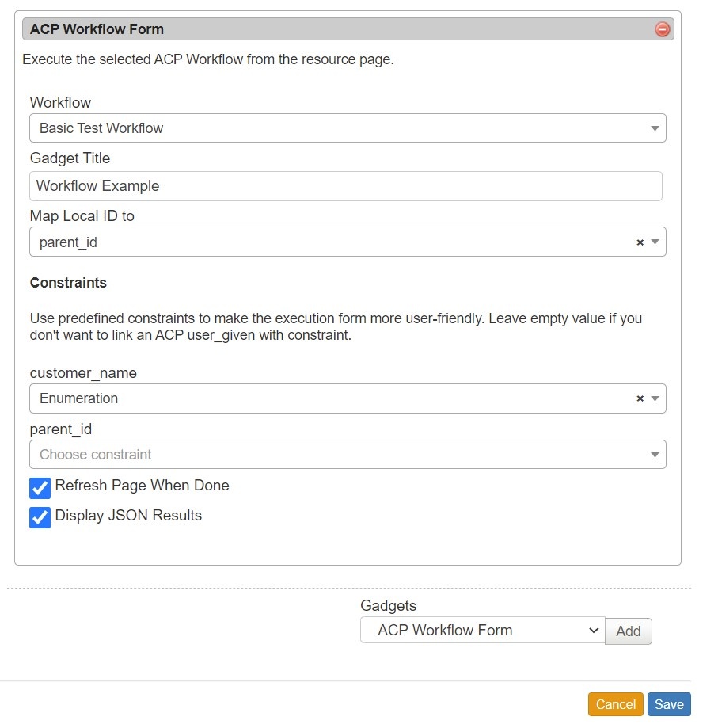Screen dimensions: 703x728
Task: Open the Workflow dropdown arrow
Action: coord(655,128)
